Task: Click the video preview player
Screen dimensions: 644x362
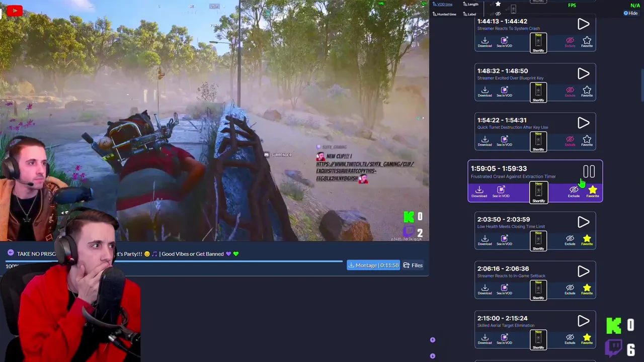Action: click(214, 121)
